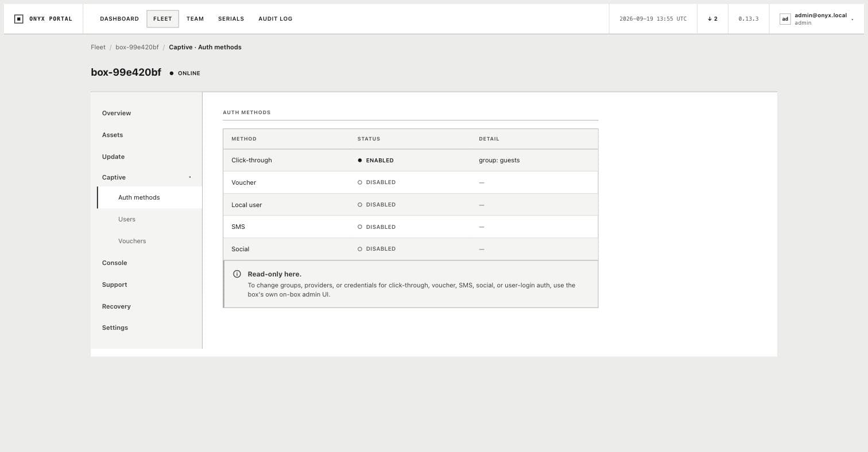
Task: Open the Fleet tab
Action: click(x=162, y=19)
